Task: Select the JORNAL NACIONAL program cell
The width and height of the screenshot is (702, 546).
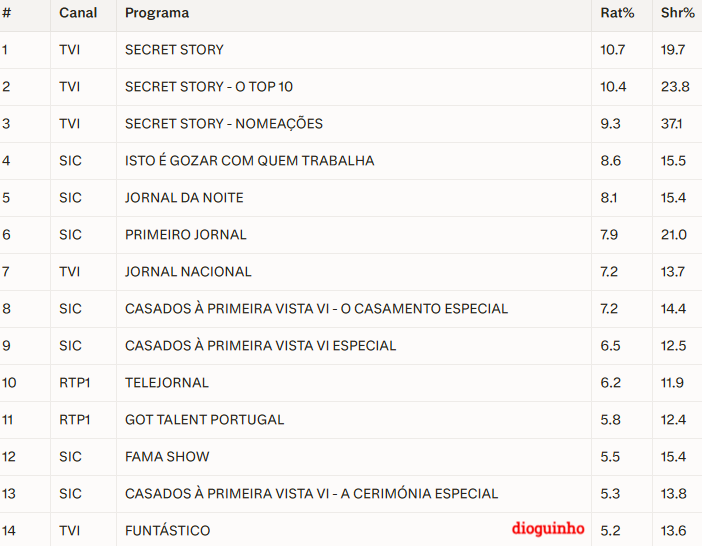Action: [188, 272]
